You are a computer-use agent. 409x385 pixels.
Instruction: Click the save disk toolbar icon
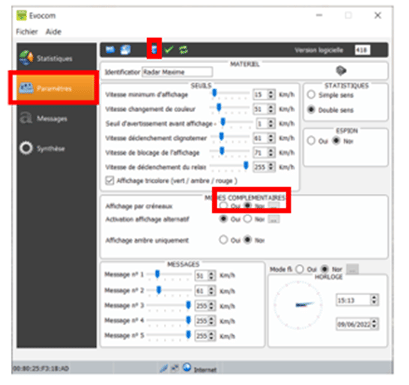tap(125, 50)
